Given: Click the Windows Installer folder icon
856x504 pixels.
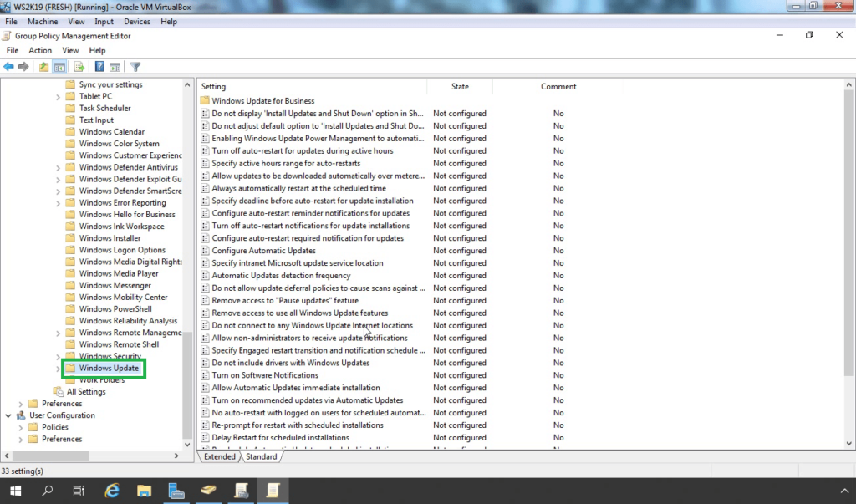Looking at the screenshot, I should click(70, 238).
